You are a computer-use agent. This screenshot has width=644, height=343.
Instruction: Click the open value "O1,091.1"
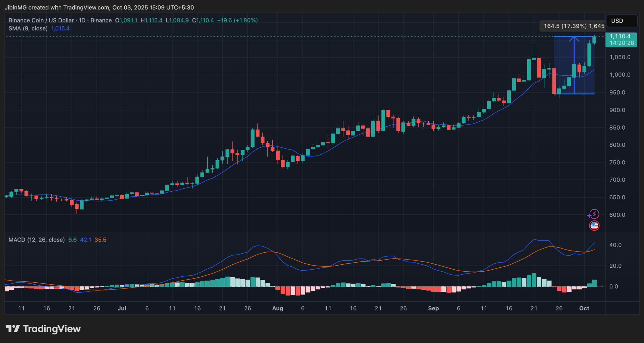coord(126,20)
